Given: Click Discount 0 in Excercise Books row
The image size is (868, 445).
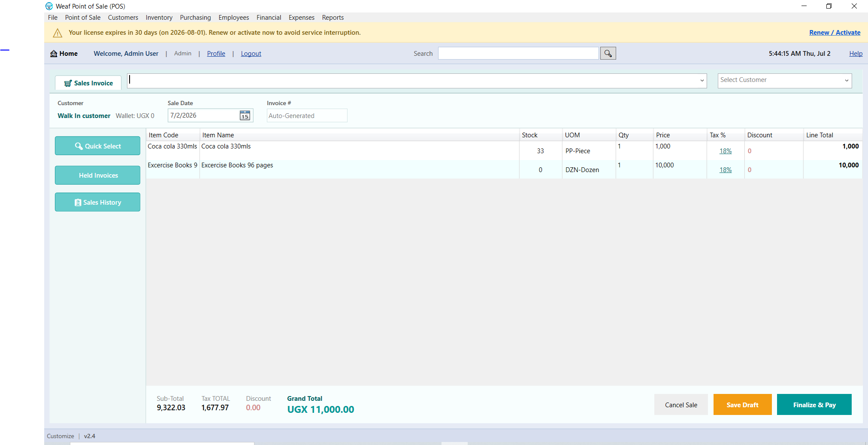Looking at the screenshot, I should click(x=750, y=170).
